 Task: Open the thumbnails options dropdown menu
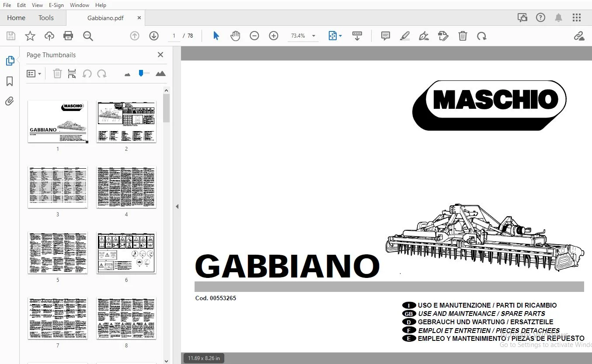(34, 74)
